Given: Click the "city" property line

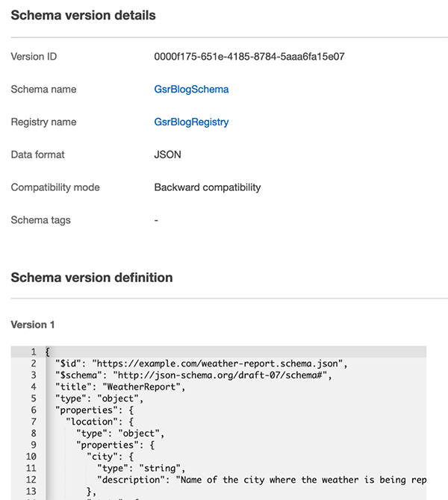Looking at the screenshot, I should point(110,457).
